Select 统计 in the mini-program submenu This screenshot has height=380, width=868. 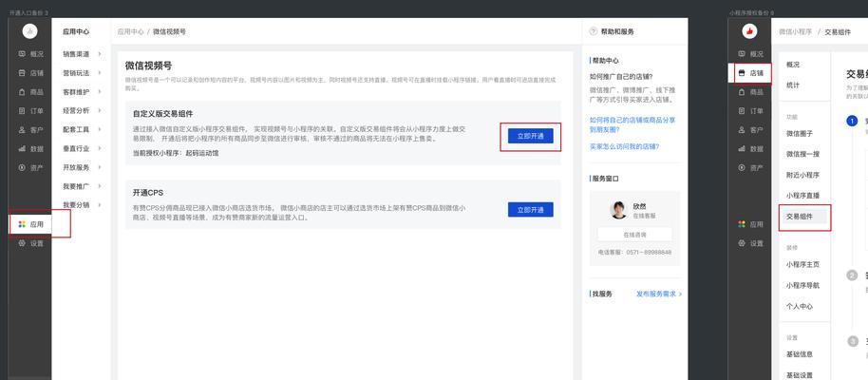tap(793, 85)
